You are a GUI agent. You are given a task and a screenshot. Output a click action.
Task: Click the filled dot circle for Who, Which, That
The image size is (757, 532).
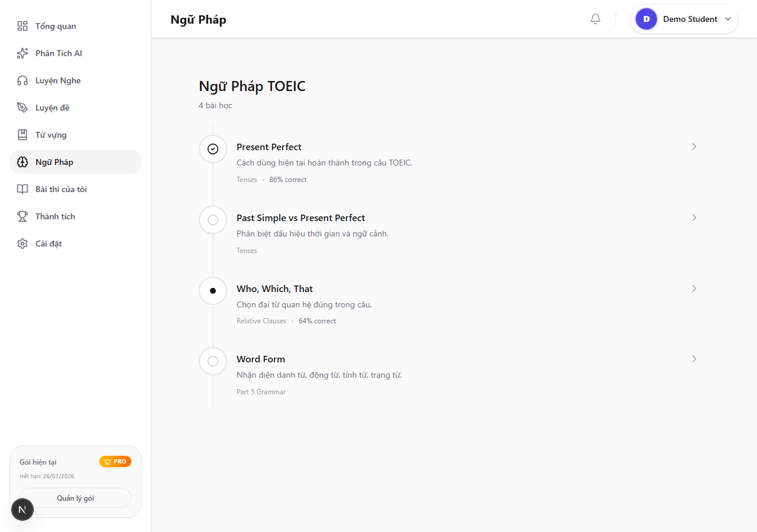pyautogui.click(x=213, y=291)
